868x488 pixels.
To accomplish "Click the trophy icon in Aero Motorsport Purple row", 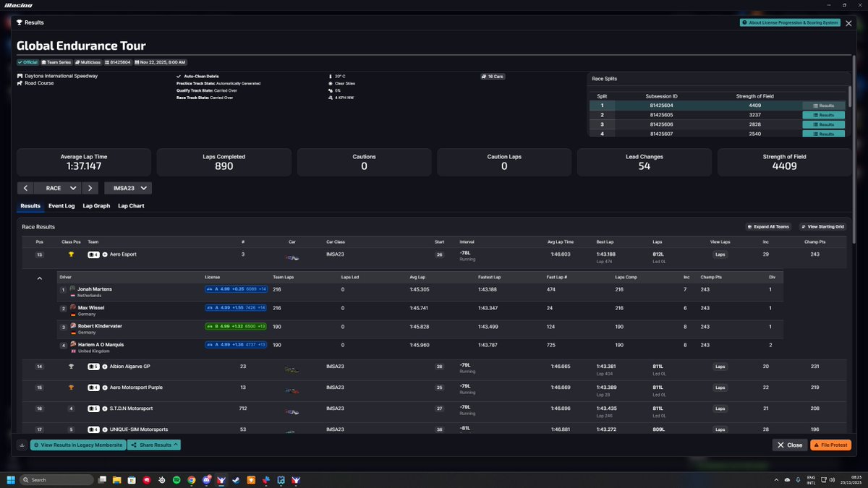I will 71,388.
